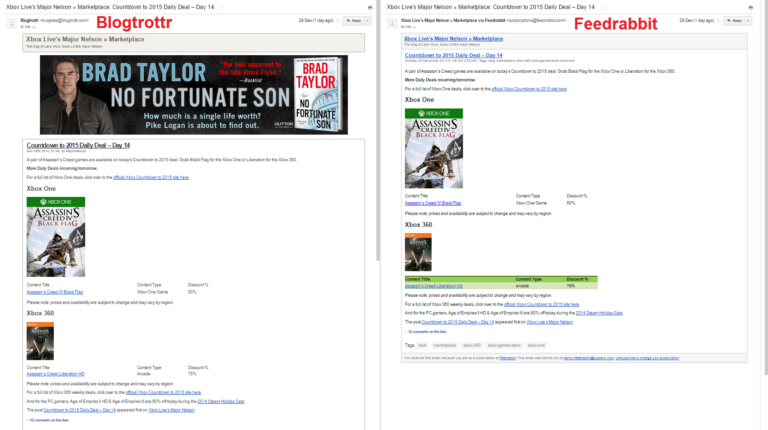Star the Blogtrottr email

[x=338, y=21]
